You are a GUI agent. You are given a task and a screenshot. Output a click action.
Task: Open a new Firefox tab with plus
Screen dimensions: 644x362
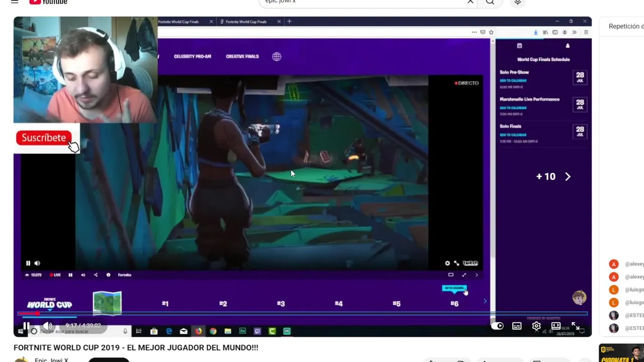click(x=289, y=22)
